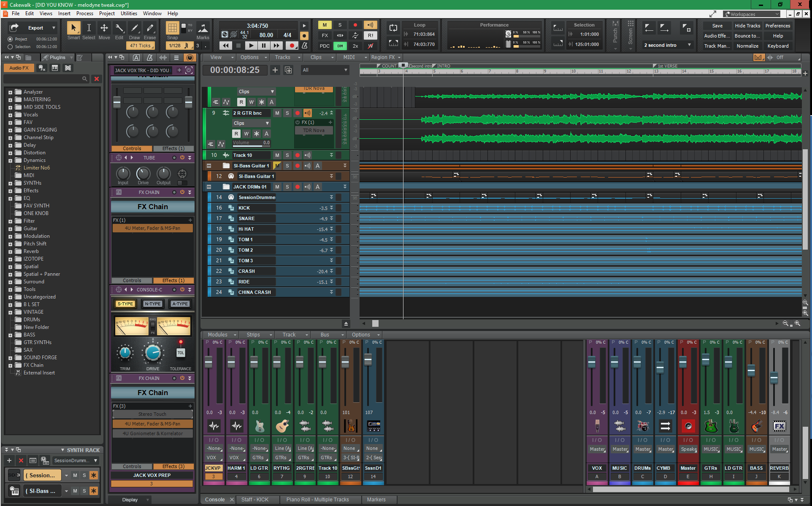Click the global Mute (M) button
Image resolution: width=812 pixels, height=506 pixels.
tap(325, 25)
